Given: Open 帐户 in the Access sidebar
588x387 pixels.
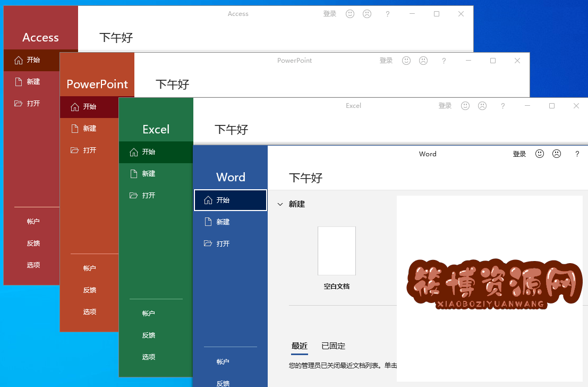Looking at the screenshot, I should click(33, 222).
